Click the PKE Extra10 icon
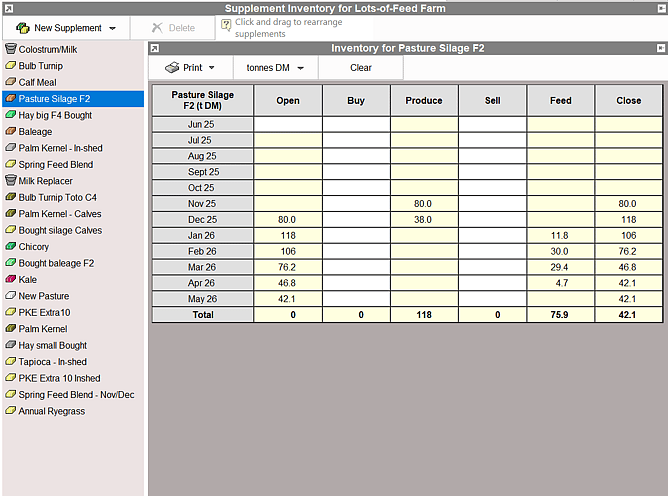 point(11,312)
